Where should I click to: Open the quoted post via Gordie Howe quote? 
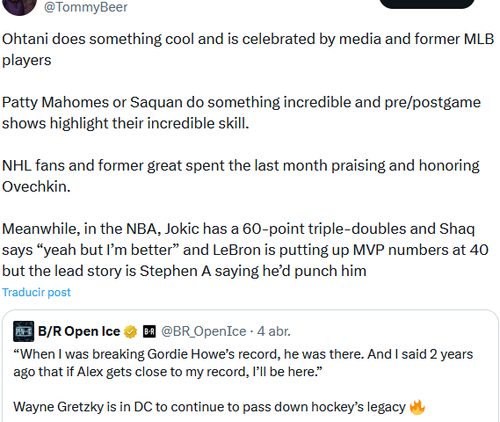point(243,363)
